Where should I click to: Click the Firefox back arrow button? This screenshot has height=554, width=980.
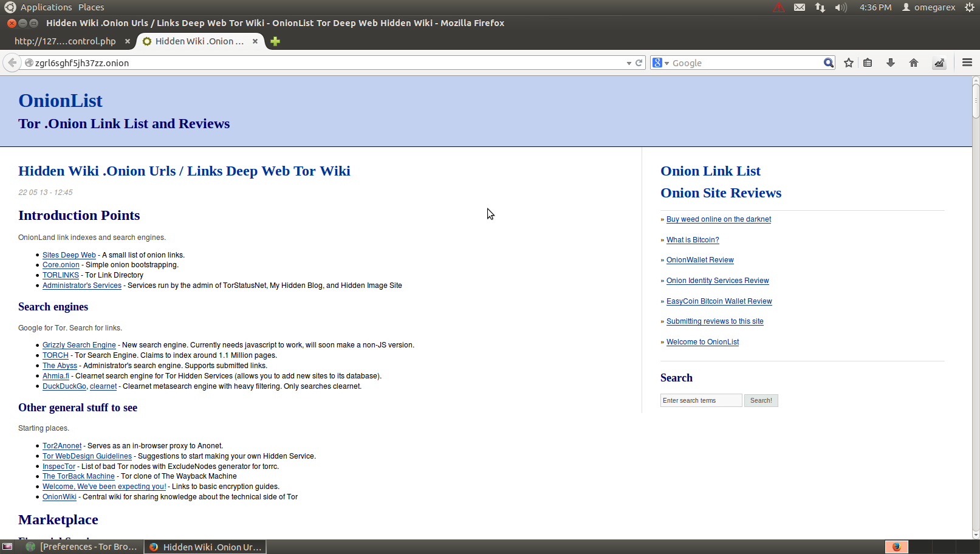tap(12, 63)
